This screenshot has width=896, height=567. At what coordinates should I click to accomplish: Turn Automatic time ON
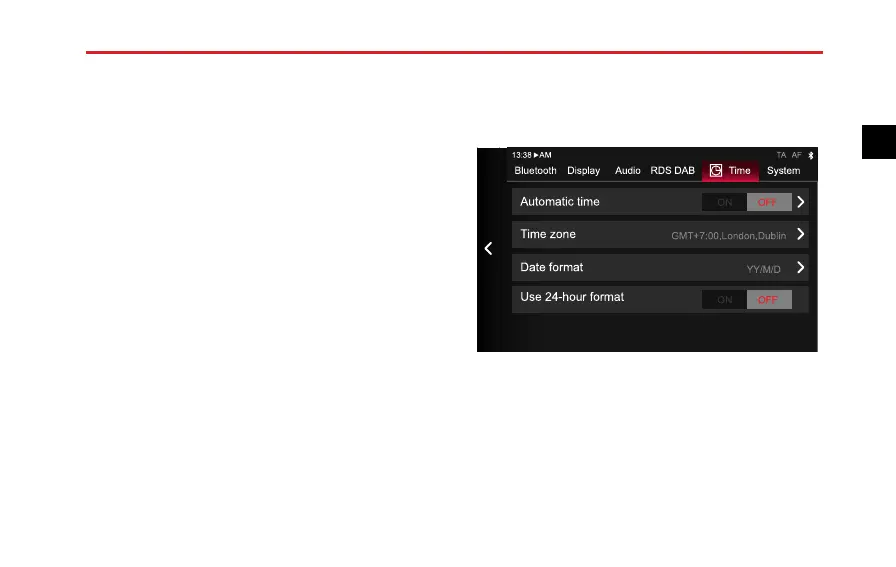724,202
